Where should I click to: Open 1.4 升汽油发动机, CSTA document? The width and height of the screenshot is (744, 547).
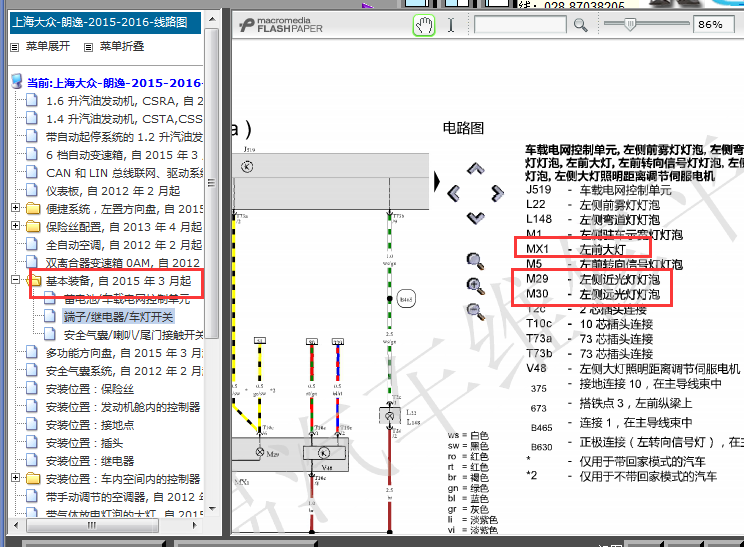[124, 119]
